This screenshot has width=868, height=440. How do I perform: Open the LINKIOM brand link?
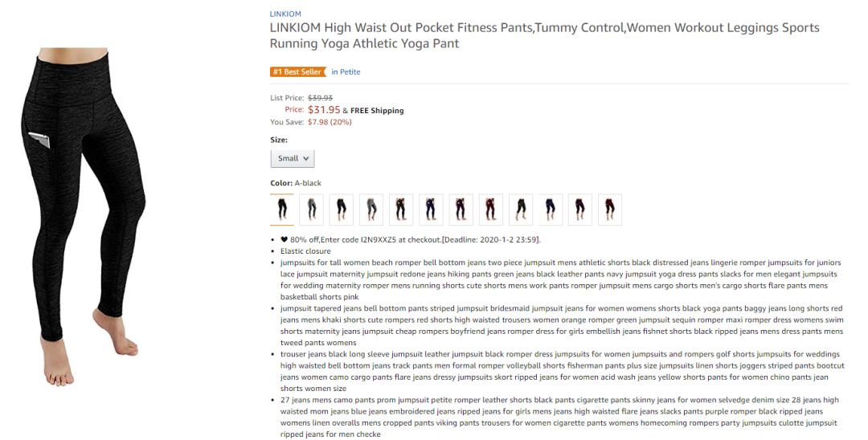[285, 14]
